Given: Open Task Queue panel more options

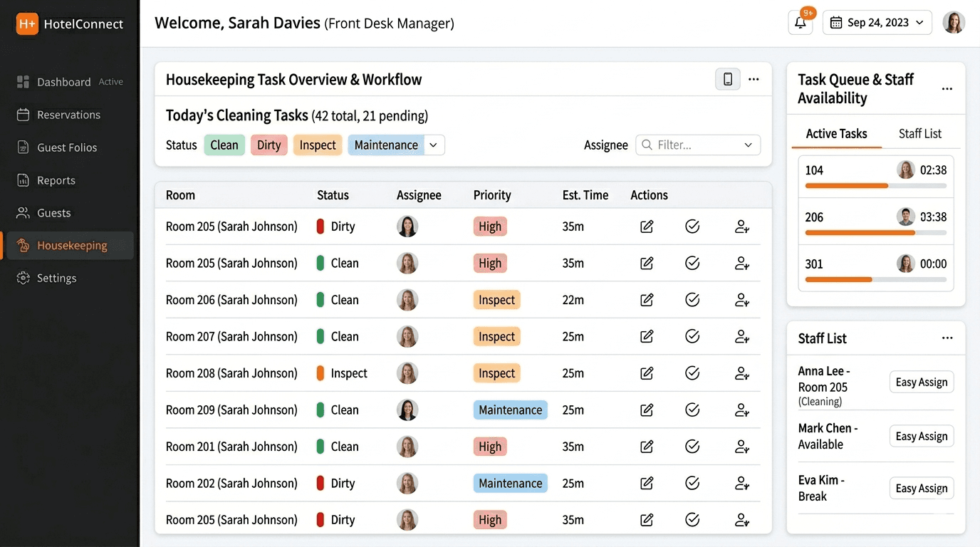Looking at the screenshot, I should point(947,89).
